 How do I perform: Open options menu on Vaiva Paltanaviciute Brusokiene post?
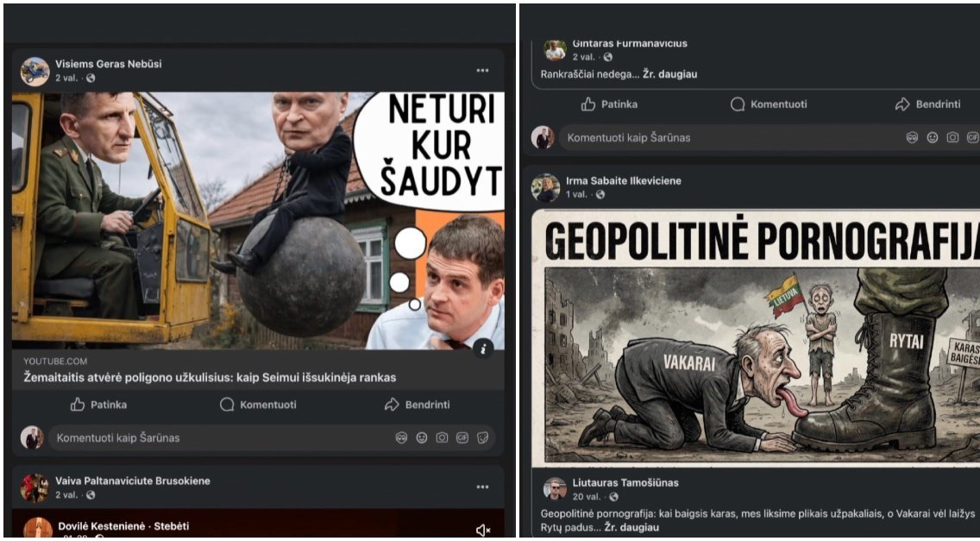[482, 488]
